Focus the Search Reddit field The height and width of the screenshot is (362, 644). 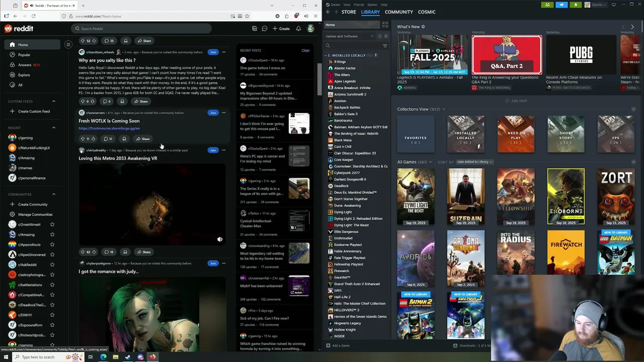click(x=141, y=29)
